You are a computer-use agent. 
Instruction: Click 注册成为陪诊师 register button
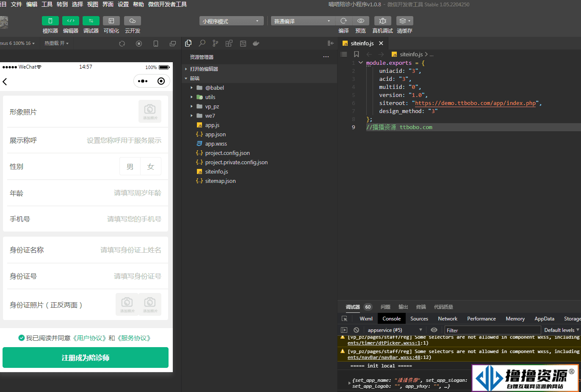86,358
